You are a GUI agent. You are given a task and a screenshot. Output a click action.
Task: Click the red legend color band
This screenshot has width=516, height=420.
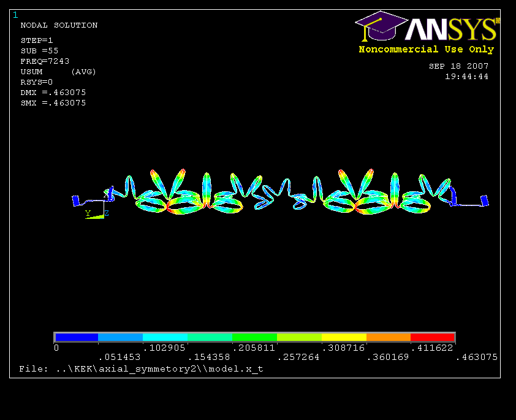[433, 337]
